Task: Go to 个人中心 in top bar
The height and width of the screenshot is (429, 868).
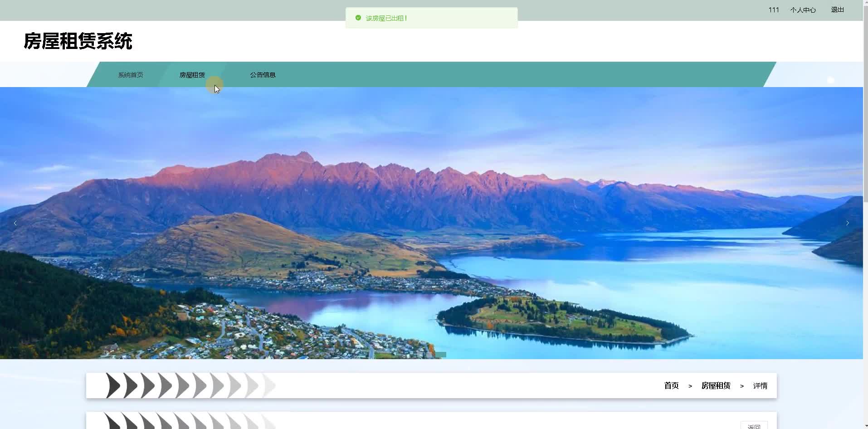Action: pos(803,10)
